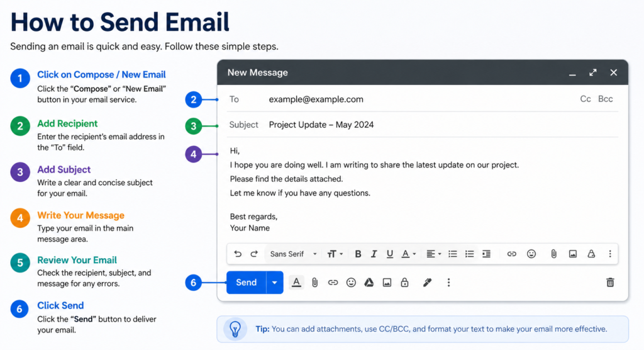Screen dimensions: 644x350
Task: Click list icon beside the align dropdown
Action: pyautogui.click(x=453, y=254)
